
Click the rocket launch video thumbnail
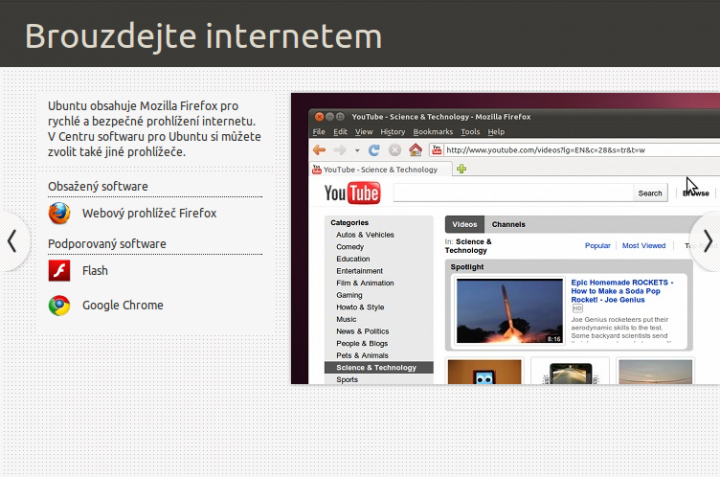click(x=510, y=311)
